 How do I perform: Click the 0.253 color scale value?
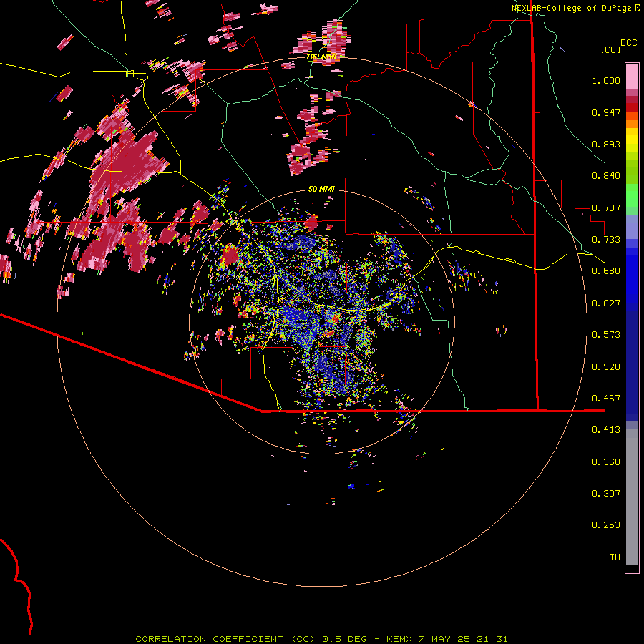606,525
